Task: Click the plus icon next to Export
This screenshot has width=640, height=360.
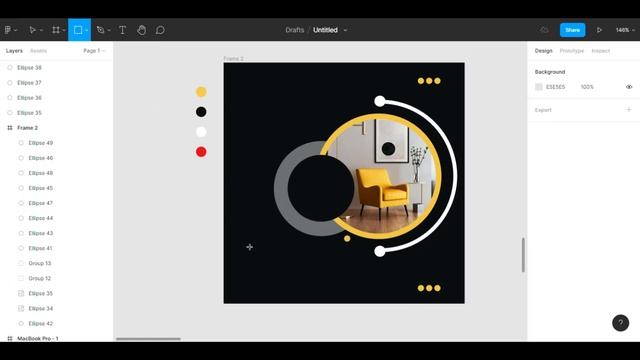Action: click(629, 110)
